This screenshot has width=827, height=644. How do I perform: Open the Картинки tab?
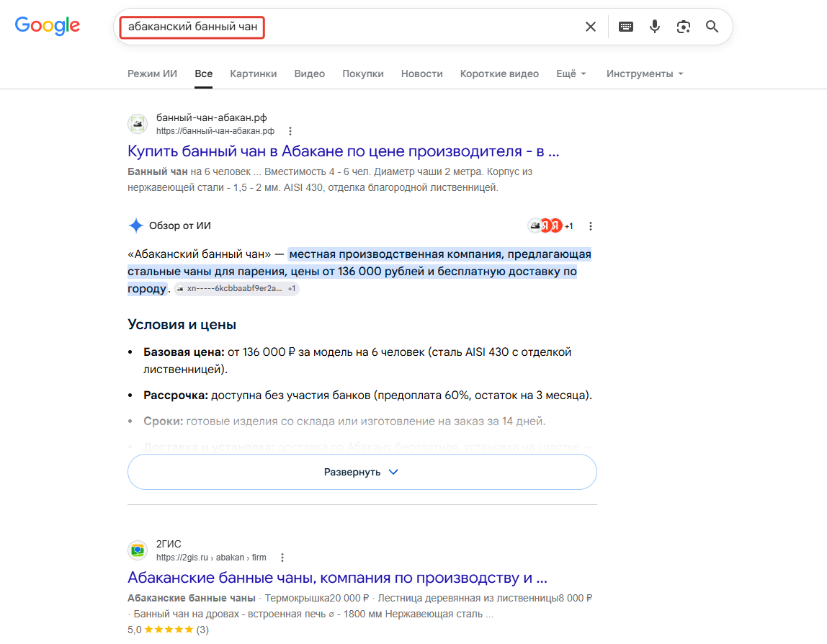pos(253,74)
